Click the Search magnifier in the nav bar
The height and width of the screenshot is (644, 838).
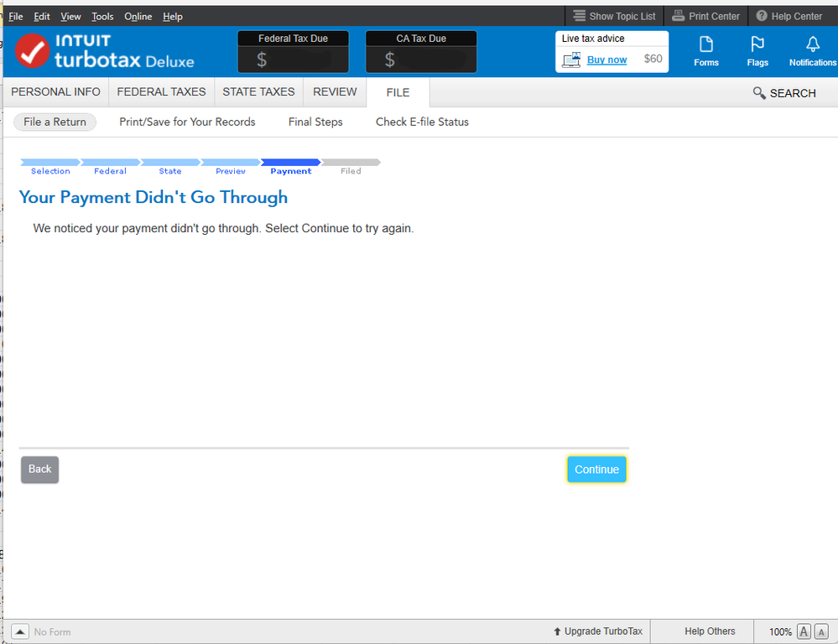[783, 93]
